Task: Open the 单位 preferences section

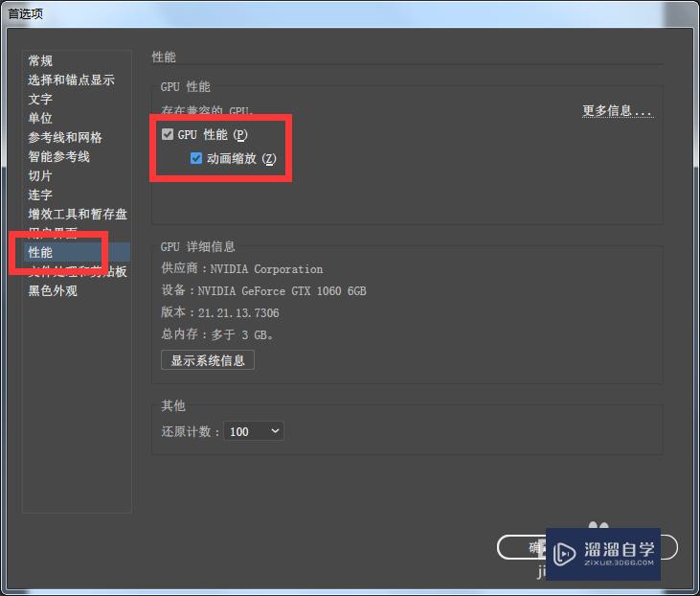Action: pos(40,118)
